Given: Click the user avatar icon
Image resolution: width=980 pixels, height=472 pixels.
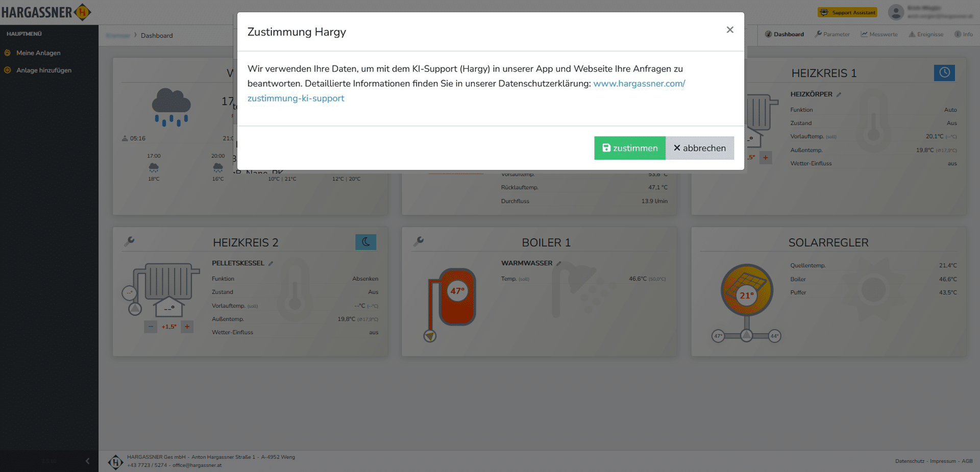Looking at the screenshot, I should [896, 12].
